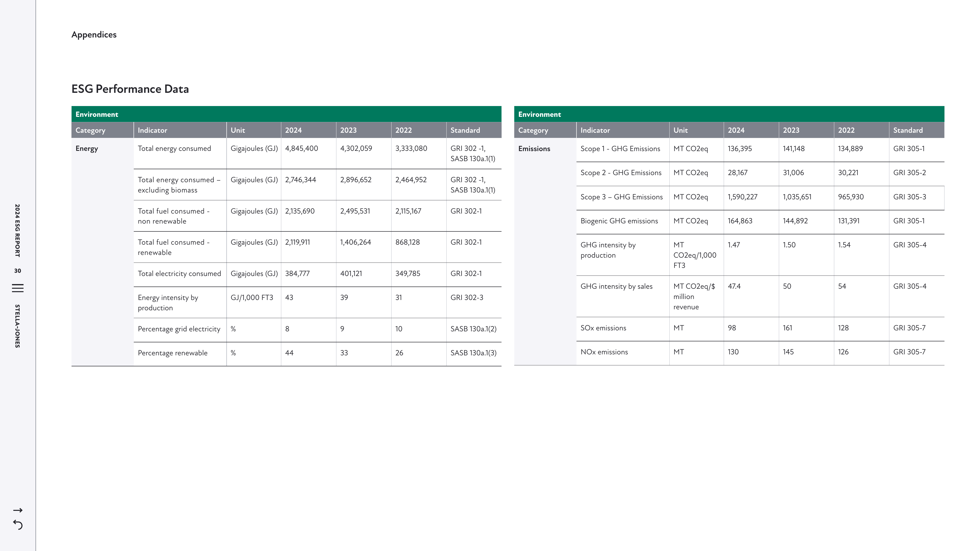980x551 pixels.
Task: Click 'NOx emissions' indicator
Action: coord(604,352)
